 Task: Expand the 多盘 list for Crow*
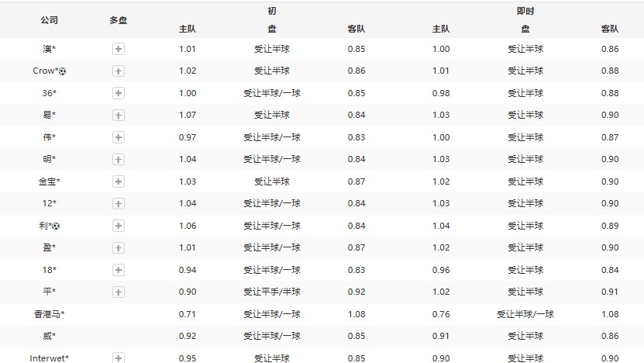tap(119, 71)
